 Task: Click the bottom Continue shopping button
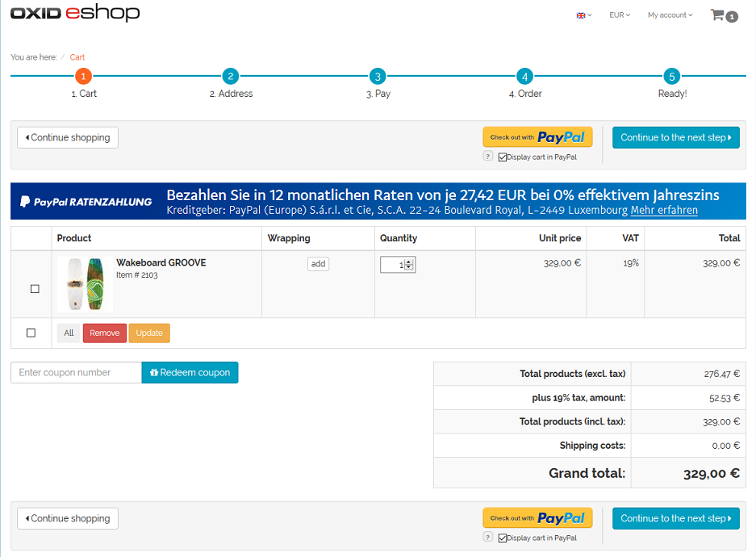[x=68, y=518]
